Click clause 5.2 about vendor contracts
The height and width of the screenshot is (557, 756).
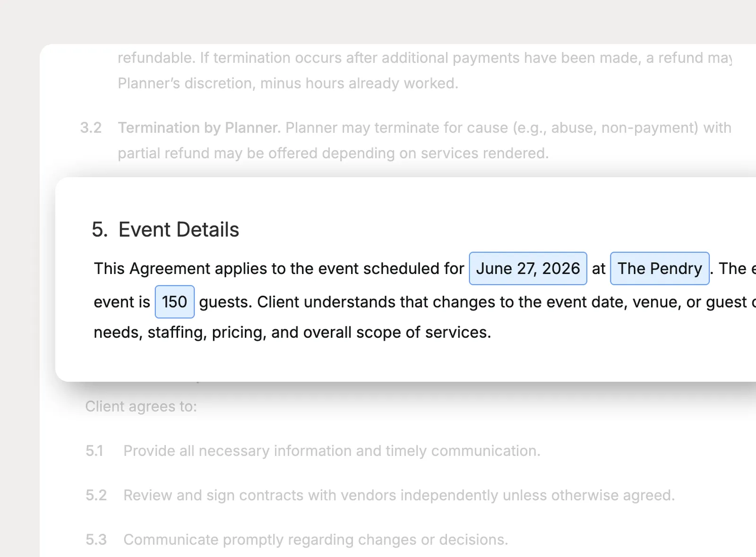click(399, 495)
